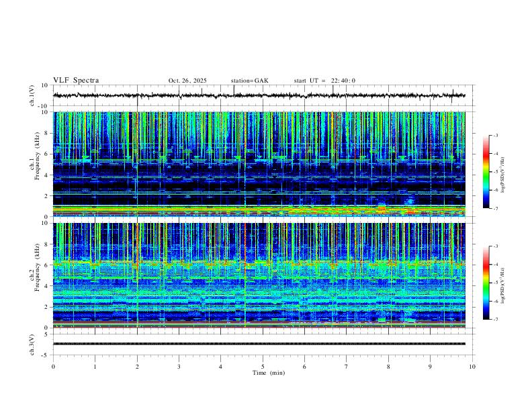The image size is (532, 411).
Task: Click Time axis tick label "7"
Action: click(x=347, y=367)
